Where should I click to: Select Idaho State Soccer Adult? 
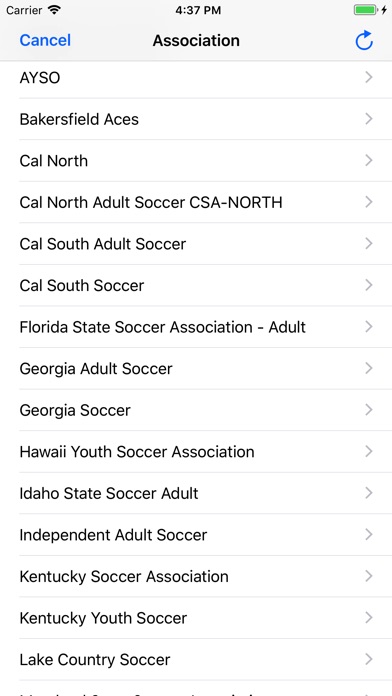click(196, 493)
